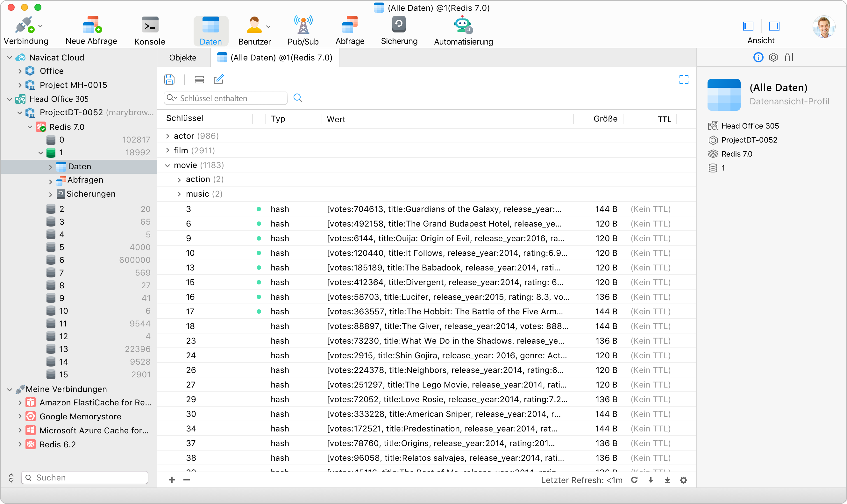Open the AI panel icon
The width and height of the screenshot is (847, 504).
[x=789, y=57]
